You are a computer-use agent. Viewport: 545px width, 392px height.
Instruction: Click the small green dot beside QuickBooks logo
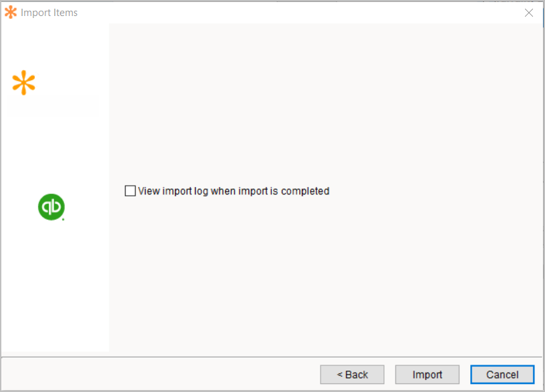click(63, 219)
